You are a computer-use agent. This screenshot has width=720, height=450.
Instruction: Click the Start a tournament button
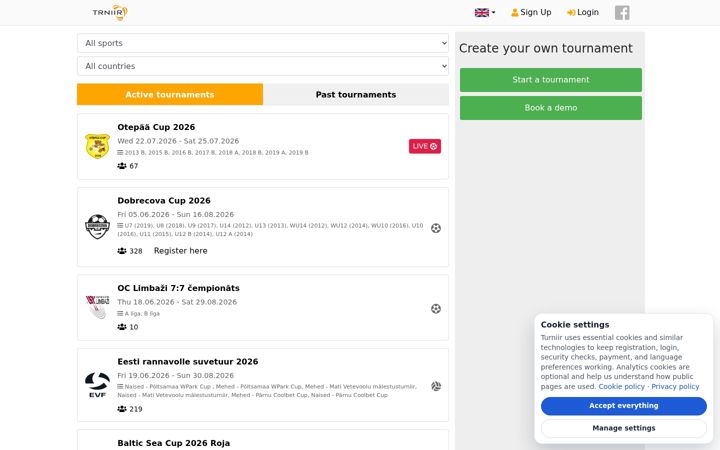coord(551,80)
